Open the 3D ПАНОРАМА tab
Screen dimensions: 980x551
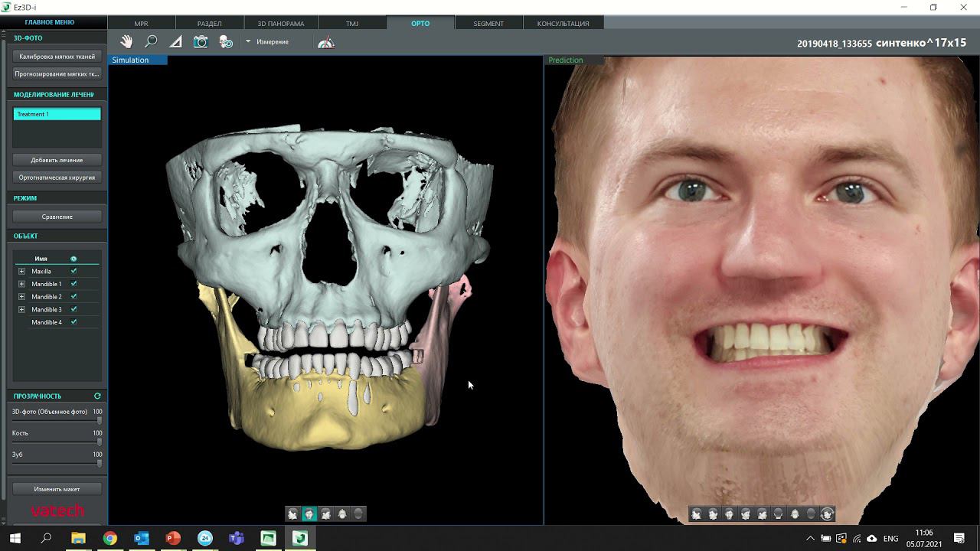coord(281,23)
